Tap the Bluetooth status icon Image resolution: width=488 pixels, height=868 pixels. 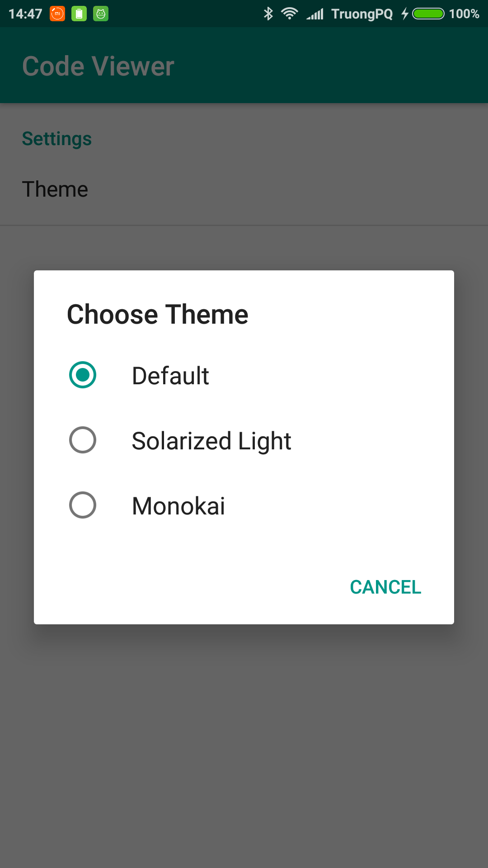pyautogui.click(x=268, y=14)
